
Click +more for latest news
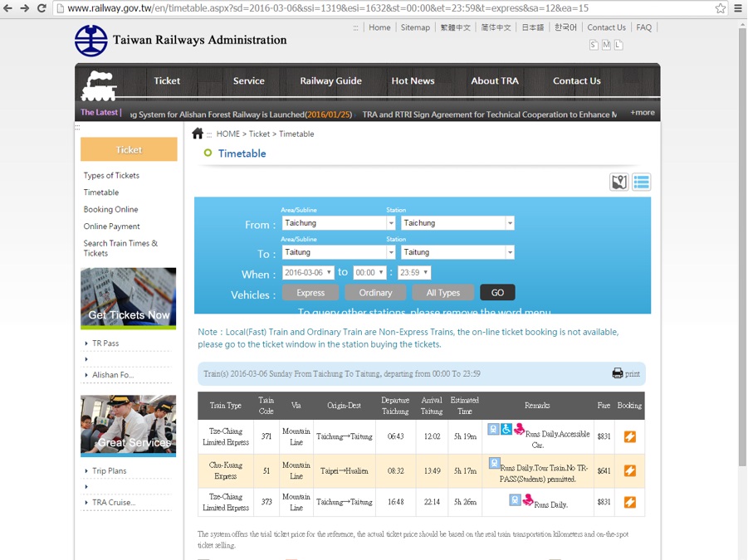(x=642, y=113)
